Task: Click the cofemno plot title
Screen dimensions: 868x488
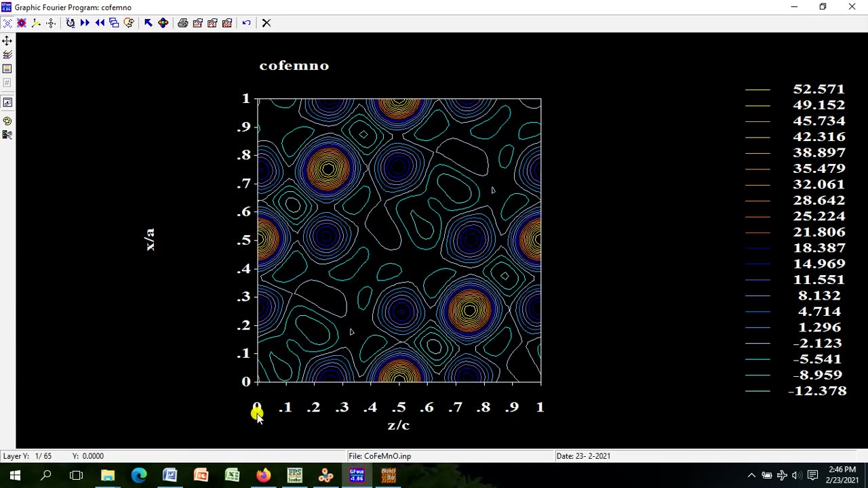Action: click(294, 66)
